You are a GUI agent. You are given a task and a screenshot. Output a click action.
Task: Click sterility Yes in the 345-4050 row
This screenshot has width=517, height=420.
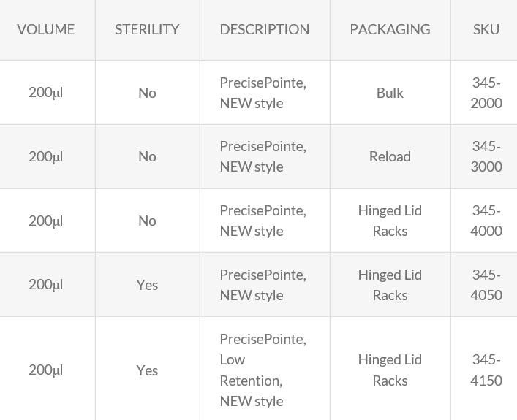[x=147, y=285]
